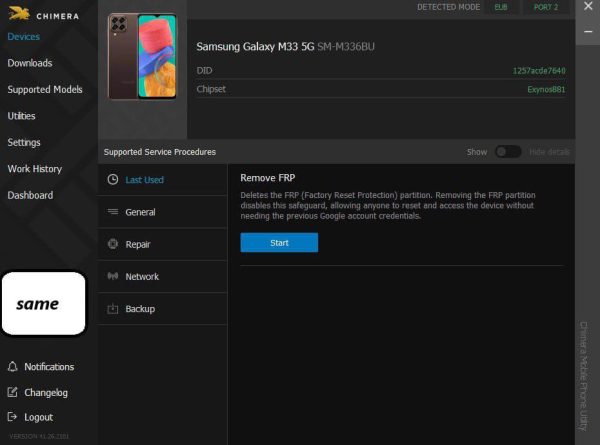
Task: Select the Network procedures tab
Action: (x=163, y=277)
